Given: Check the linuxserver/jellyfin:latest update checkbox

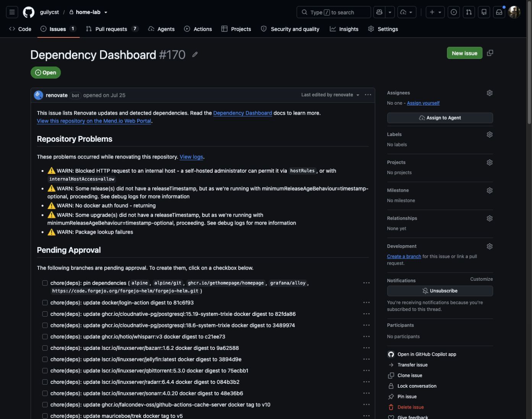Looking at the screenshot, I should click(45, 359).
